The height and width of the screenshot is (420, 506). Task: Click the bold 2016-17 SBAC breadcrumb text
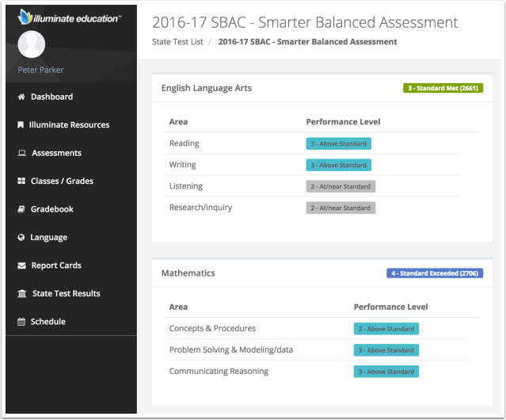(x=307, y=42)
